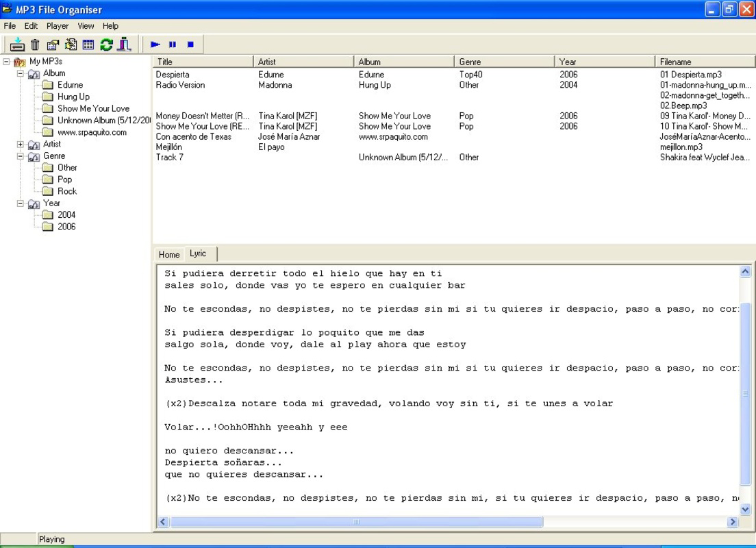Open the File menu

pyautogui.click(x=10, y=26)
